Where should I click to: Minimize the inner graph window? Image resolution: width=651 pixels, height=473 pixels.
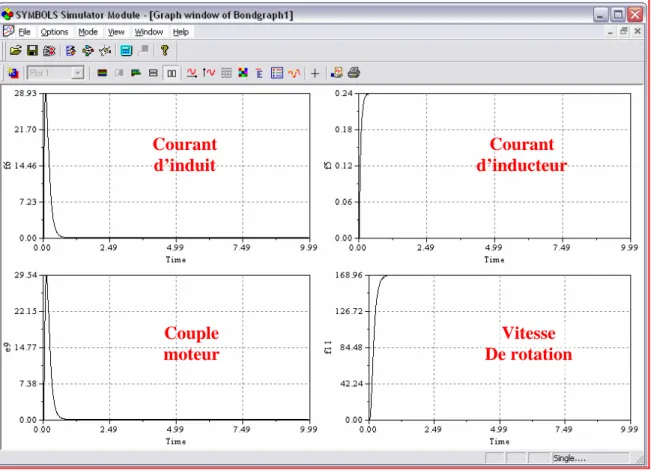[610, 32]
